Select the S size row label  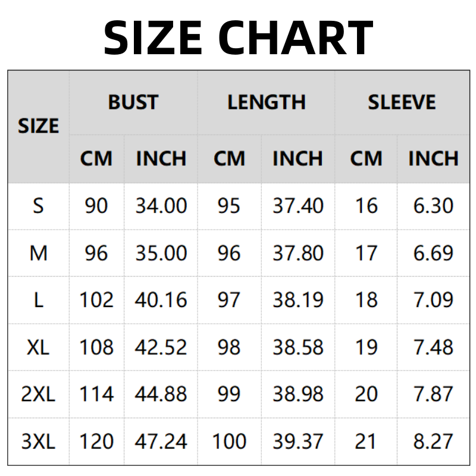(39, 206)
